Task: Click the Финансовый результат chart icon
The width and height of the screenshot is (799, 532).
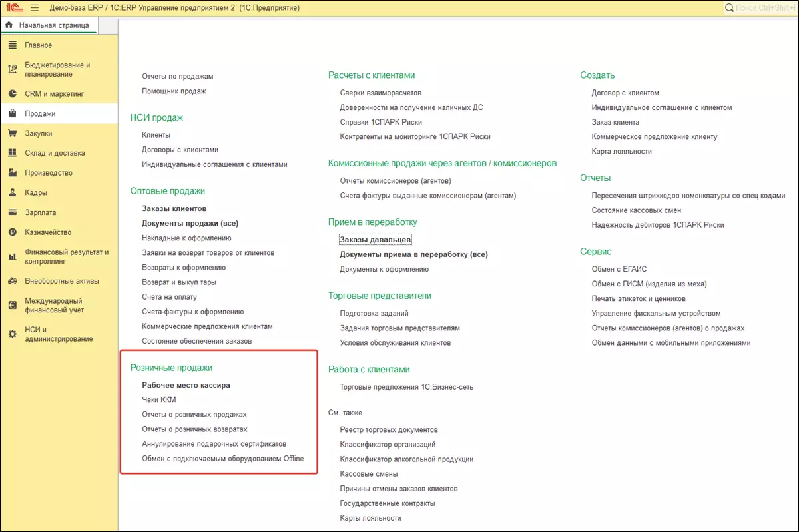Action: (x=12, y=256)
